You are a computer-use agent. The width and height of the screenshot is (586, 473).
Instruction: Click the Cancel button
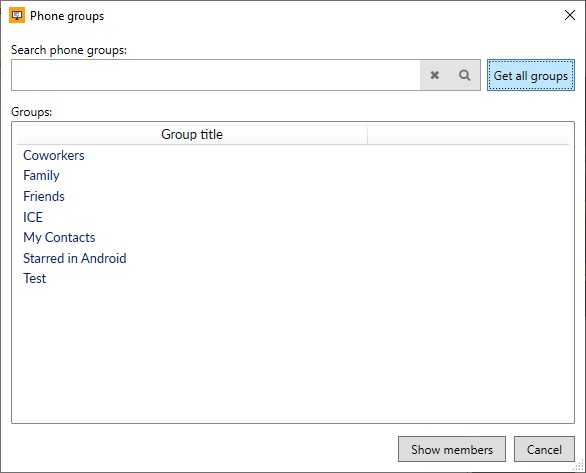[x=544, y=449]
